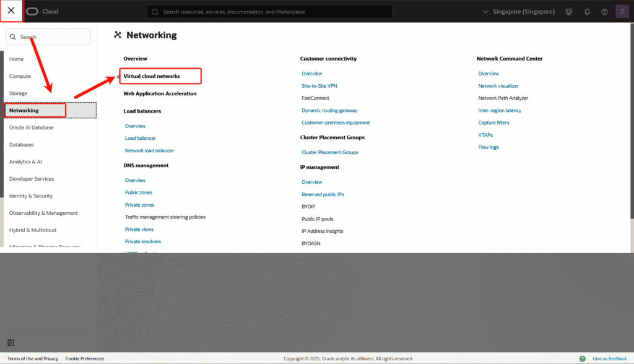Click the Oracle Cloud logo
634x364 pixels.
click(x=42, y=11)
